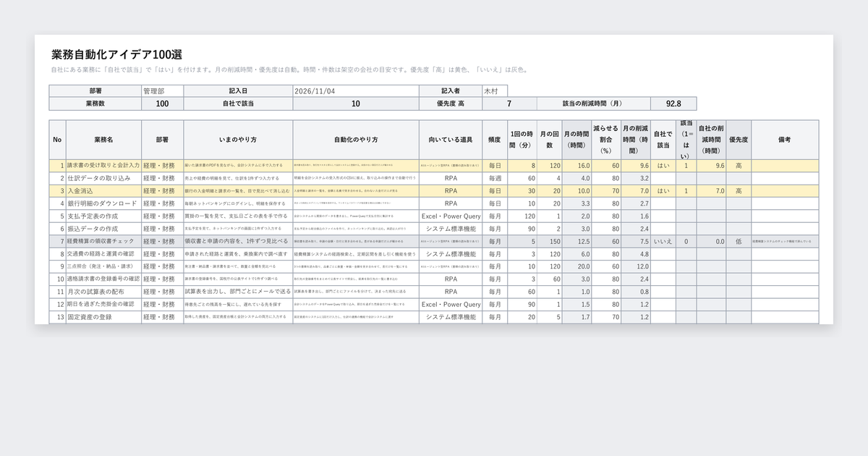
Task: Click monthly count 150 in row 7
Action: coord(549,242)
